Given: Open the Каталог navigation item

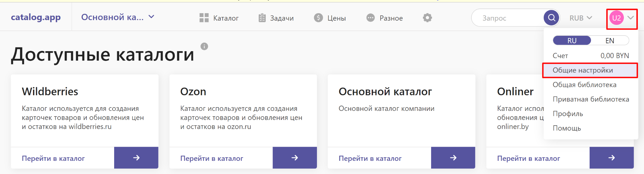Looking at the screenshot, I should (x=219, y=18).
